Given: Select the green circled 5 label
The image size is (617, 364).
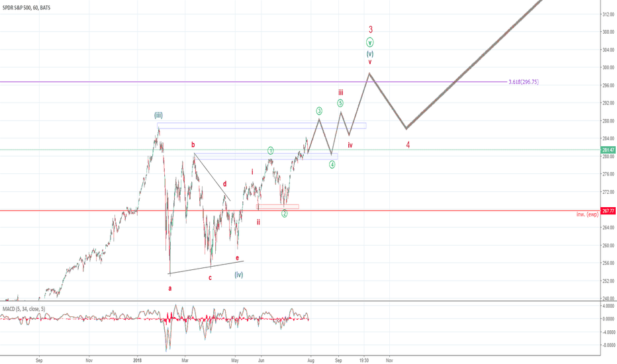Looking at the screenshot, I should pyautogui.click(x=340, y=103).
